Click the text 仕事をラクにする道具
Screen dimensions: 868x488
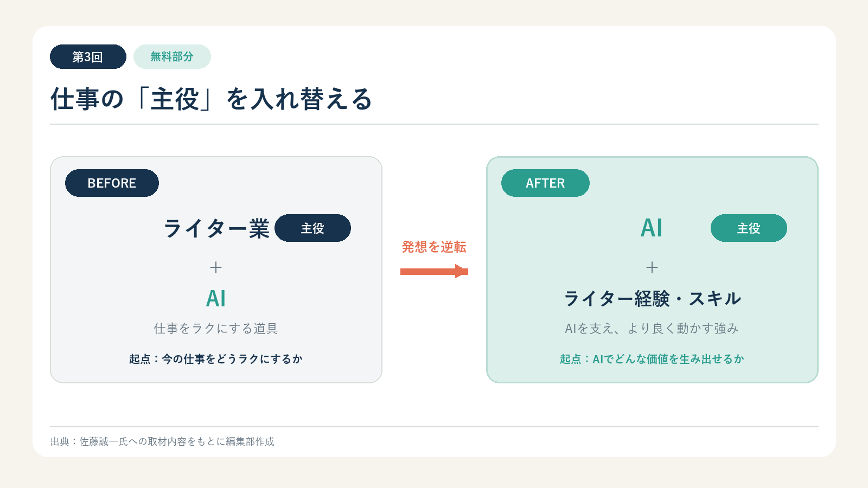click(x=216, y=329)
